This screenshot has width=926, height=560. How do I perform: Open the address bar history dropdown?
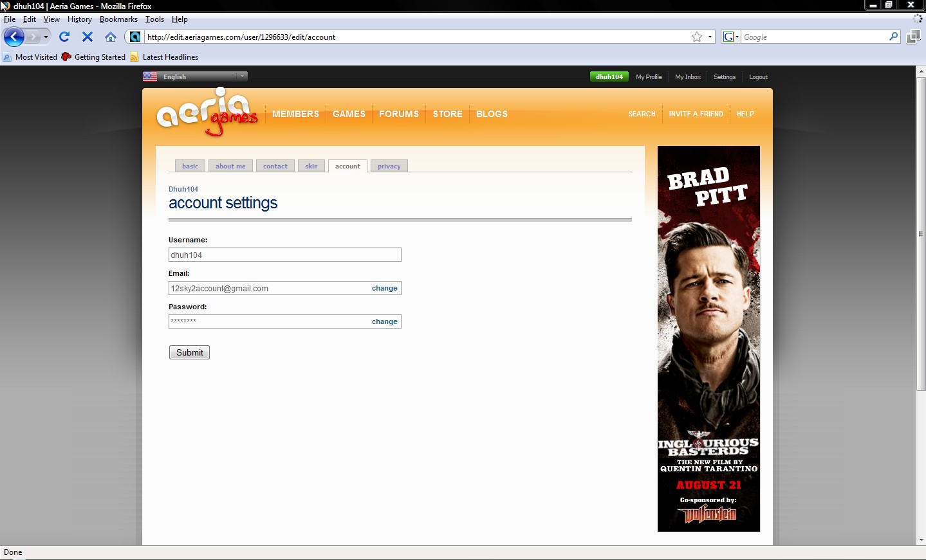click(x=710, y=37)
